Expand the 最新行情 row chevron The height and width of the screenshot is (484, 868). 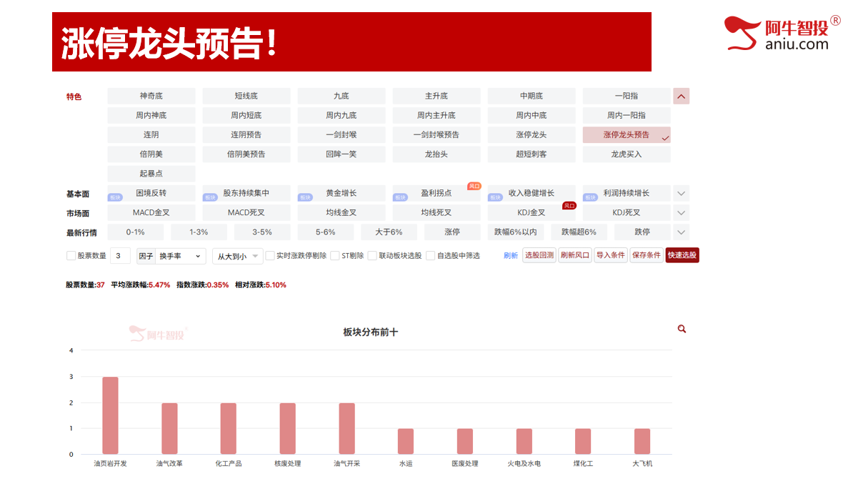click(x=681, y=232)
